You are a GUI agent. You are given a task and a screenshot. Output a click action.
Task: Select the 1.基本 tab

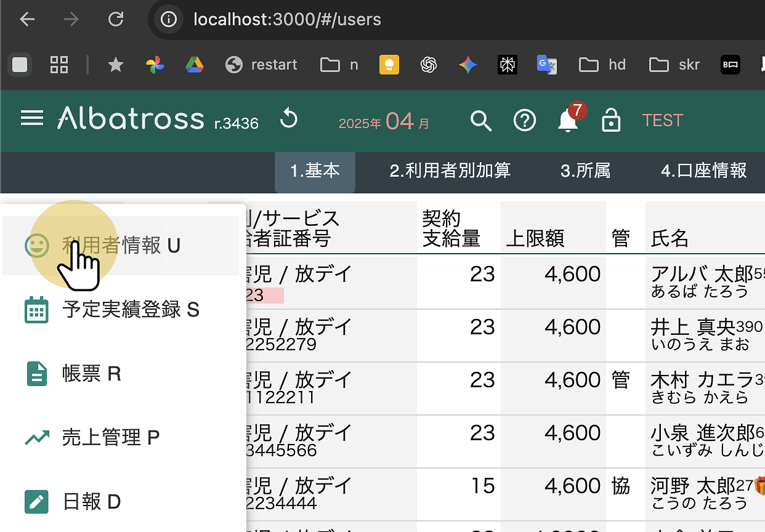click(315, 171)
